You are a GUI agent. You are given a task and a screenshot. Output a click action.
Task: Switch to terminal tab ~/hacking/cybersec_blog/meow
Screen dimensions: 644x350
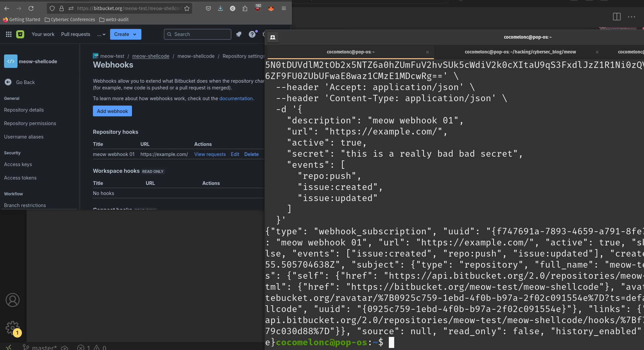520,52
